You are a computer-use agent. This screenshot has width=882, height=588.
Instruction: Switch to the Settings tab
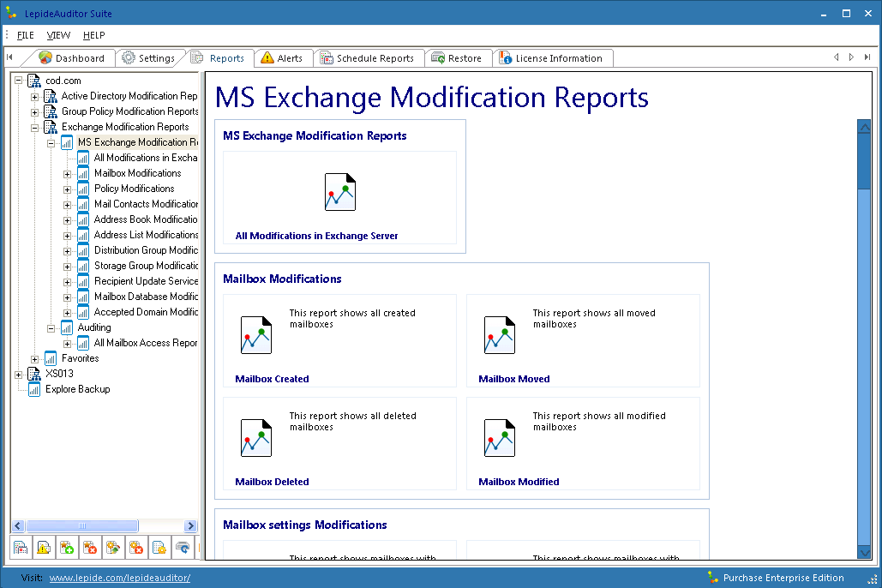pyautogui.click(x=149, y=58)
